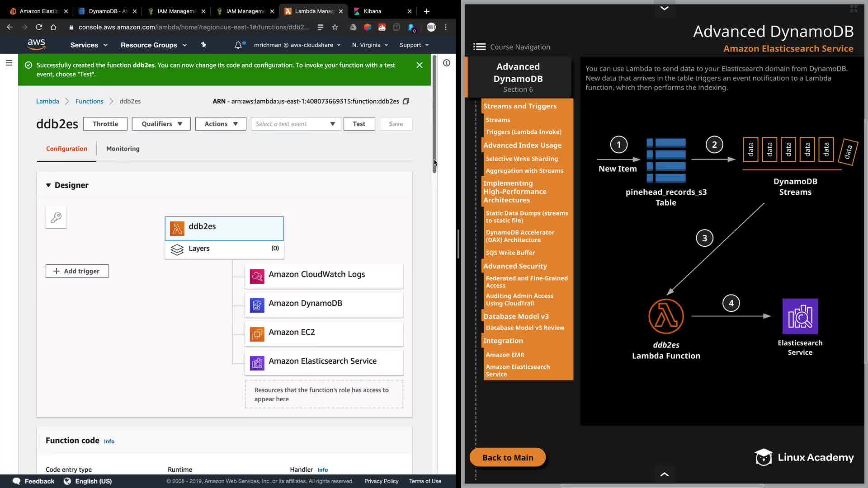This screenshot has width=868, height=488.
Task: Click the AWS pin shortcut icon
Action: [203, 45]
